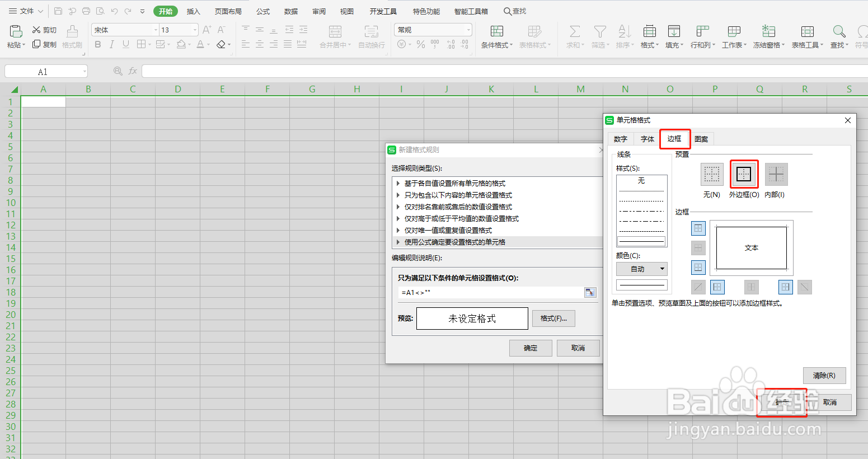Click the Worksheet (工作表) icon
The width and height of the screenshot is (868, 459).
(734, 31)
